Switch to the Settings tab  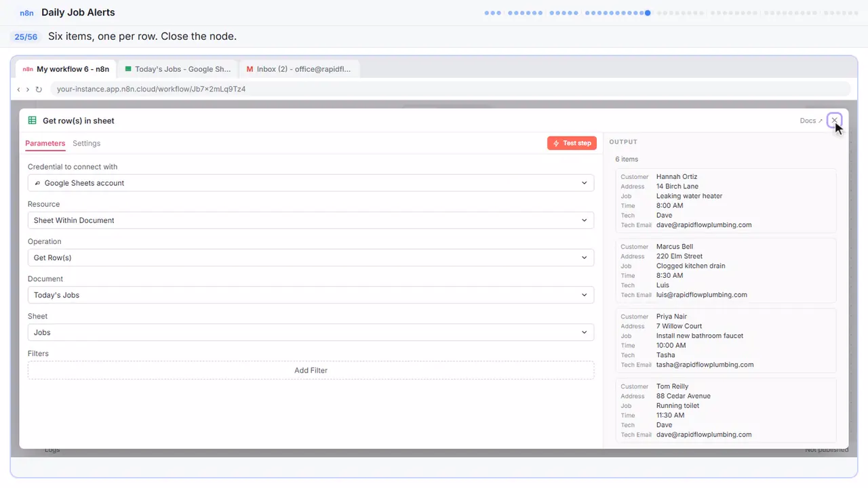coord(86,143)
